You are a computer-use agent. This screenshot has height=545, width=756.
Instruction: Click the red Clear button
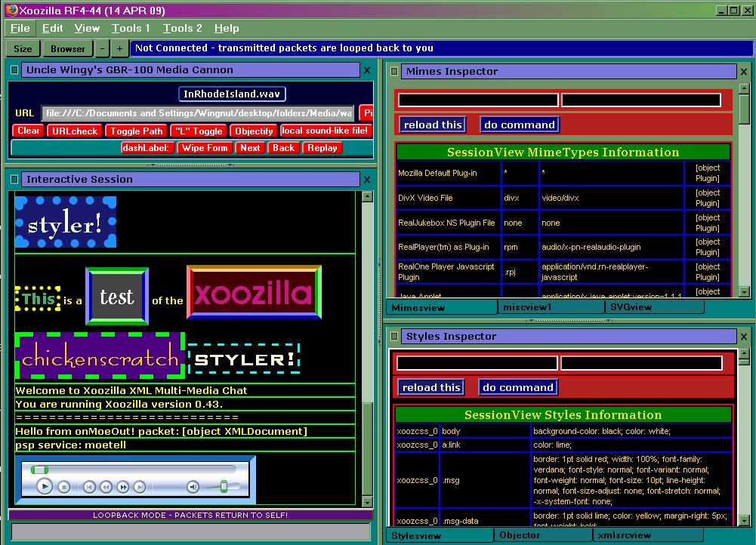click(29, 131)
